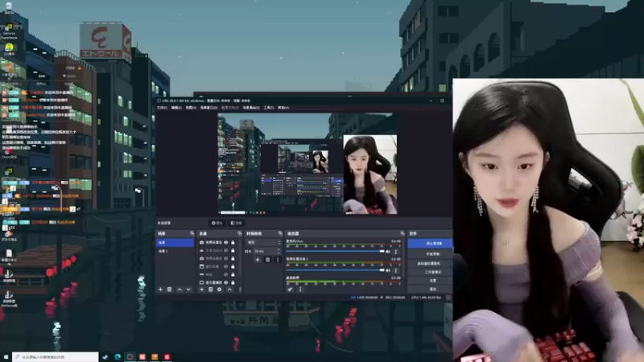Select the camera icon of the visible video capture source

[202, 242]
